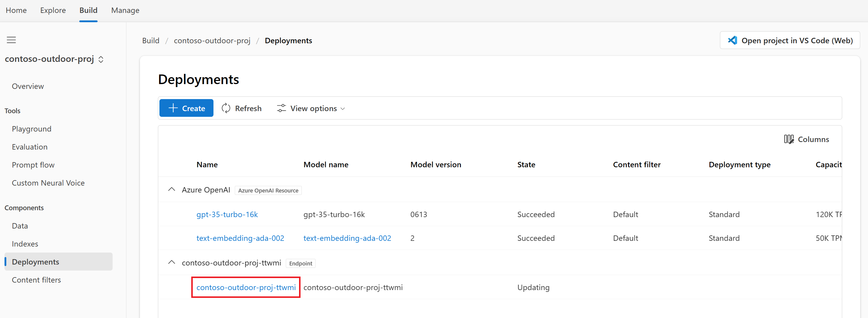Open Prompt flow tool
The height and width of the screenshot is (318, 868).
pos(33,165)
